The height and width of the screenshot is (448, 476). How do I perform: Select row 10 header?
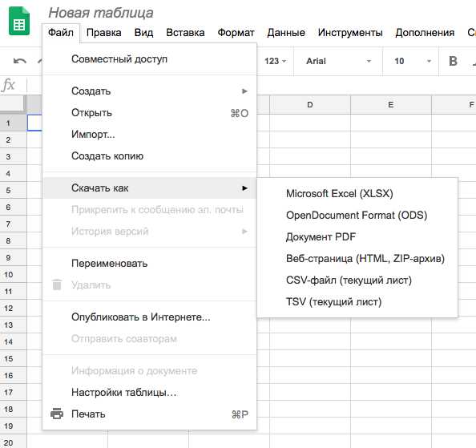pos(13,275)
